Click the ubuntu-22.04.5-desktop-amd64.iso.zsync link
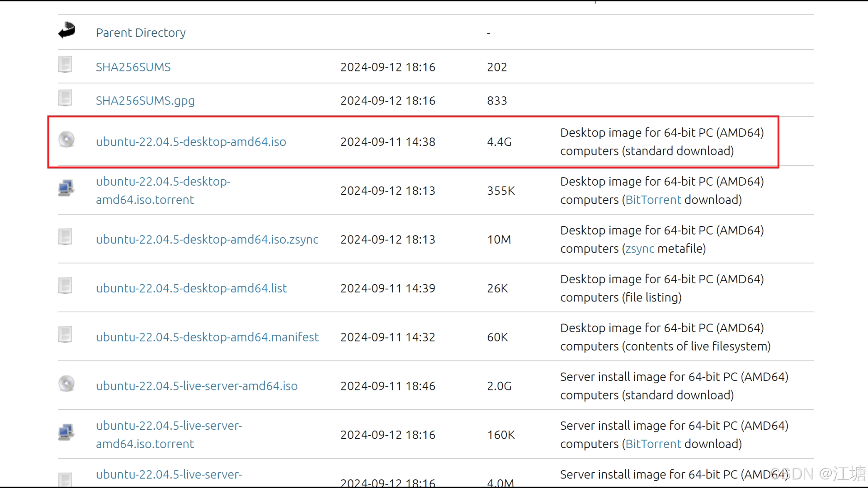 click(x=207, y=239)
